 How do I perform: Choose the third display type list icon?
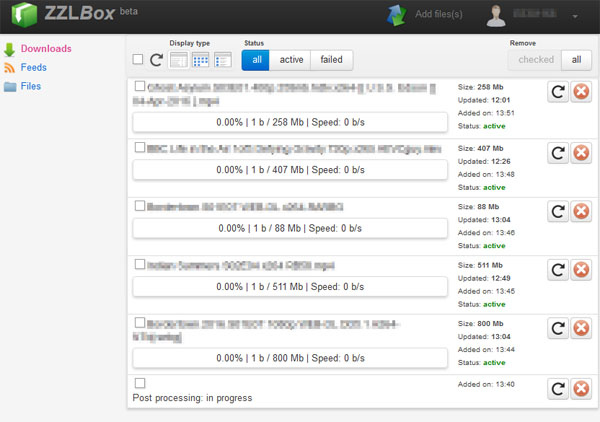click(222, 60)
